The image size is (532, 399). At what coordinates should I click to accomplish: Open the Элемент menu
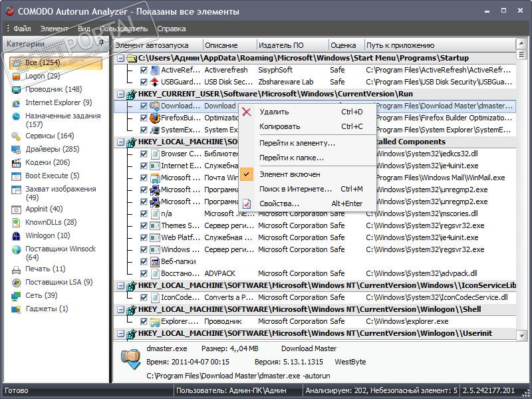55,29
